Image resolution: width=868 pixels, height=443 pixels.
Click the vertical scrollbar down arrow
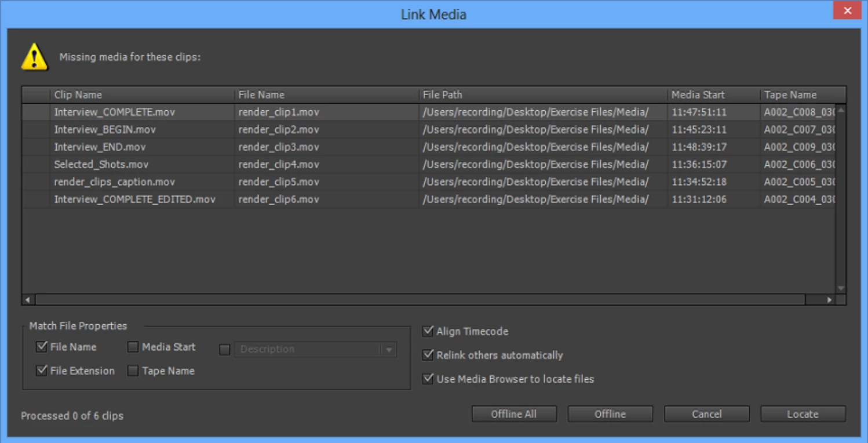click(x=841, y=288)
